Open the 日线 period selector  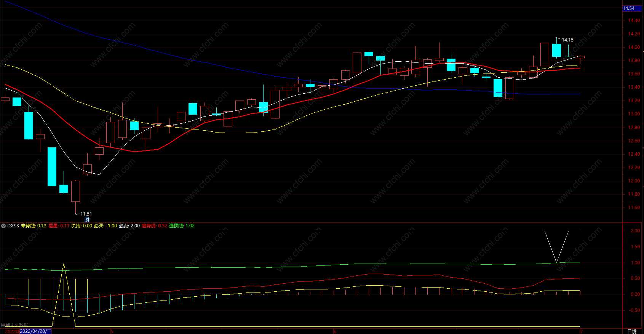(632, 331)
